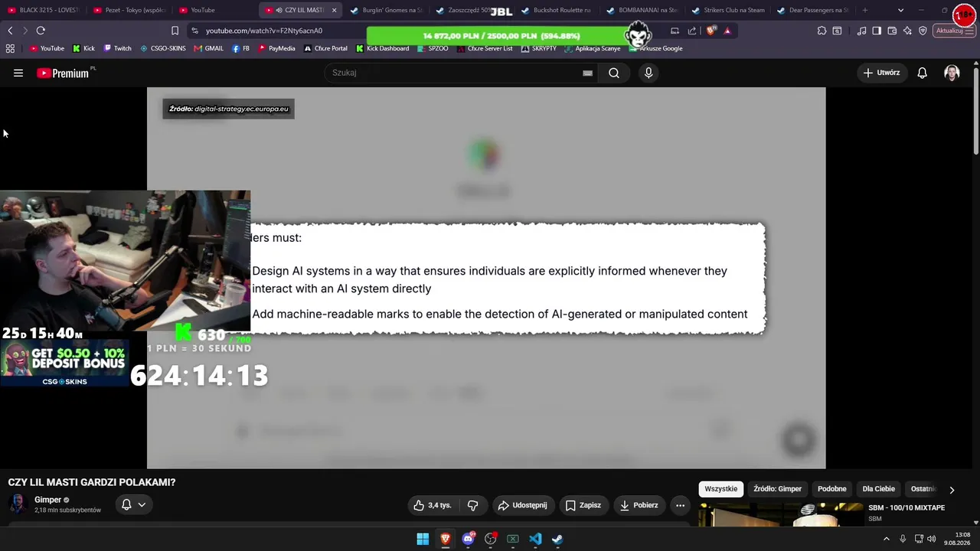Show more filter chips with the arrow
The height and width of the screenshot is (551, 980).
click(x=952, y=490)
